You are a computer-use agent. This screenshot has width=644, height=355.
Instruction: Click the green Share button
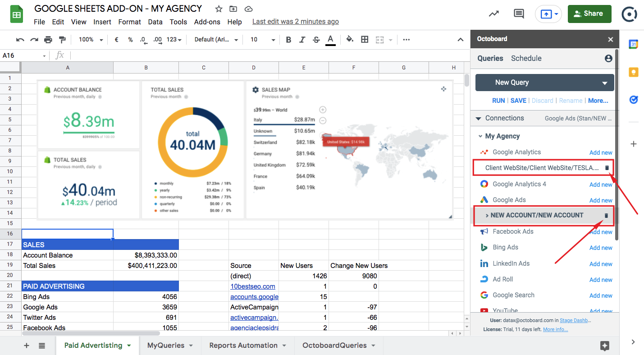[589, 14]
